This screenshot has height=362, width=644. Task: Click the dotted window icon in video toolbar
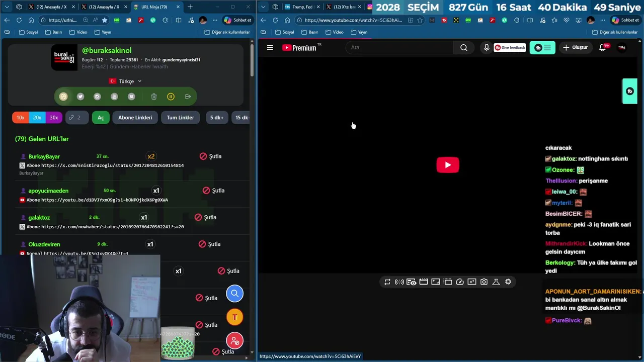[448, 282]
